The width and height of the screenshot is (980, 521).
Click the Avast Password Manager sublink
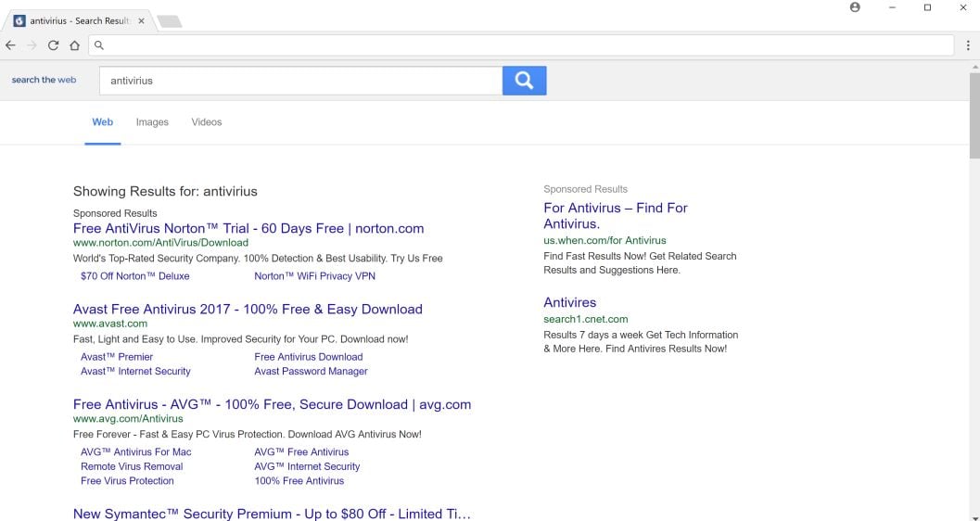(x=311, y=372)
